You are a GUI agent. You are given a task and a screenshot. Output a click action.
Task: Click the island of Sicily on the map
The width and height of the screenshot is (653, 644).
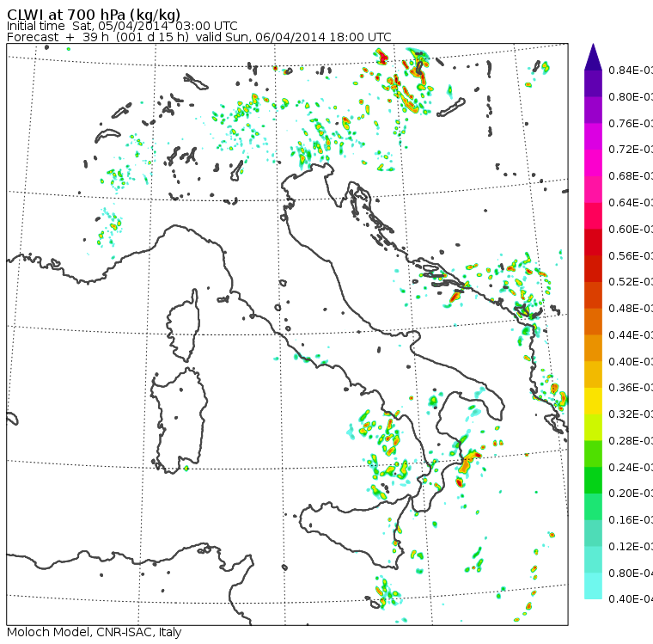(x=354, y=530)
